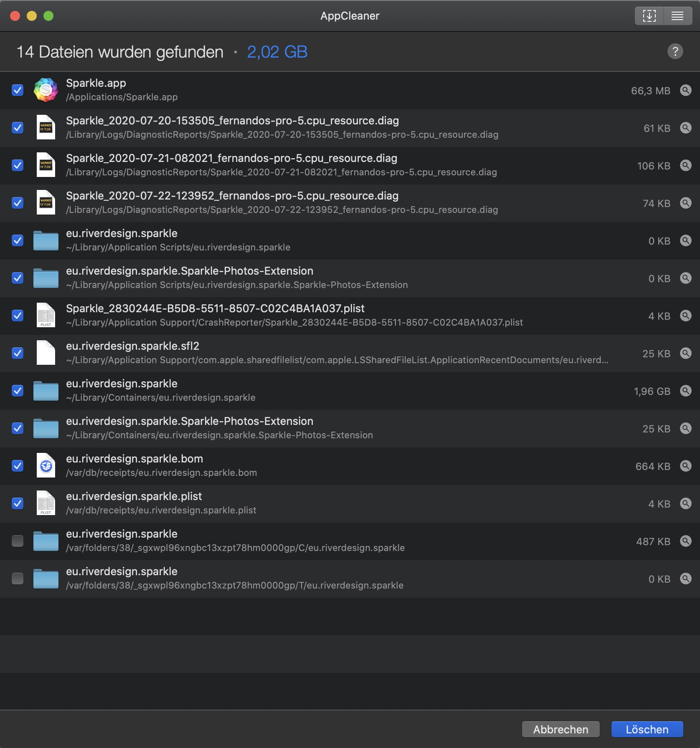Switch to drop-zone view toolbar button
Image resolution: width=700 pixels, height=748 pixels.
coord(649,16)
